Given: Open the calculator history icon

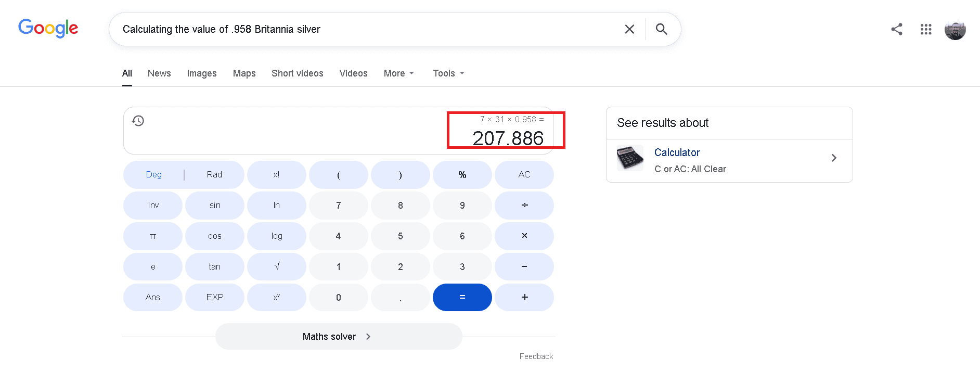Looking at the screenshot, I should [x=138, y=121].
